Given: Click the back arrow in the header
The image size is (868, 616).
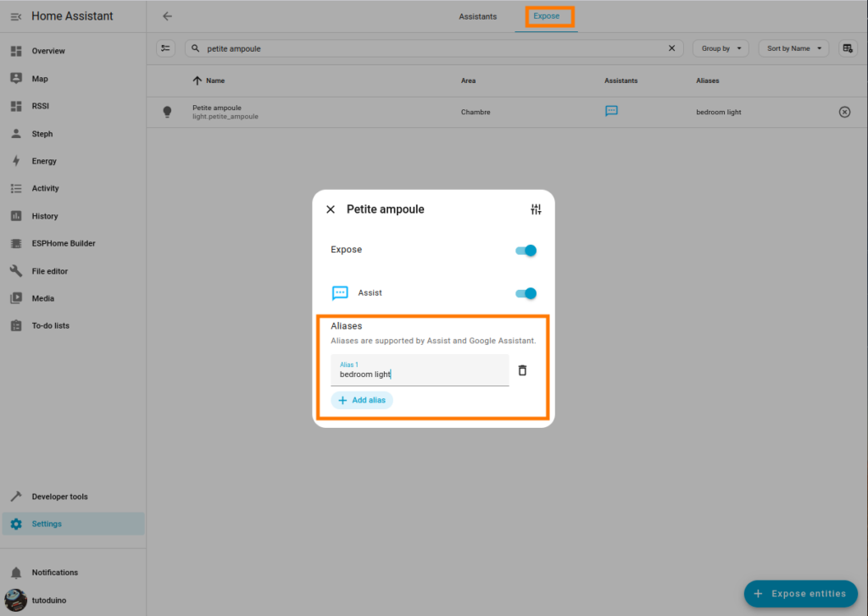Looking at the screenshot, I should 167,16.
